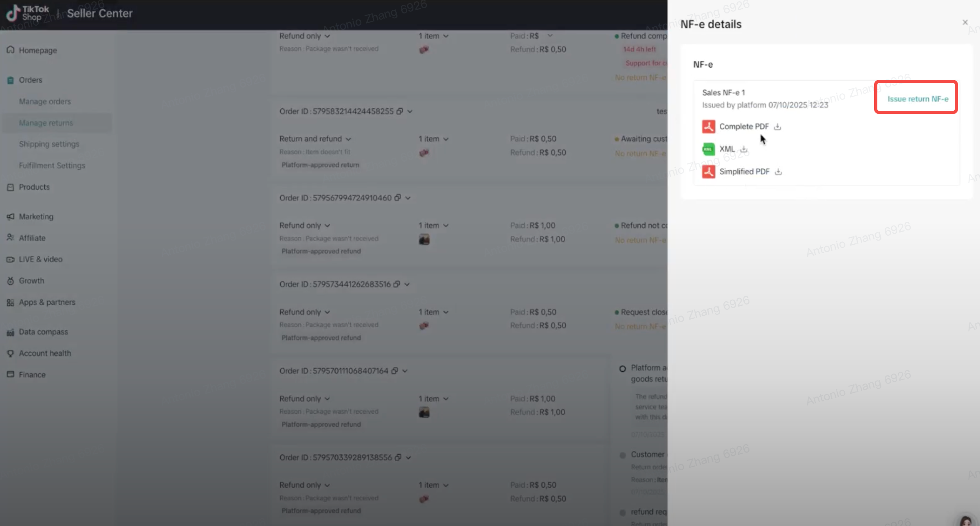Download the Complete PDF file
This screenshot has height=526, width=980.
click(x=778, y=127)
